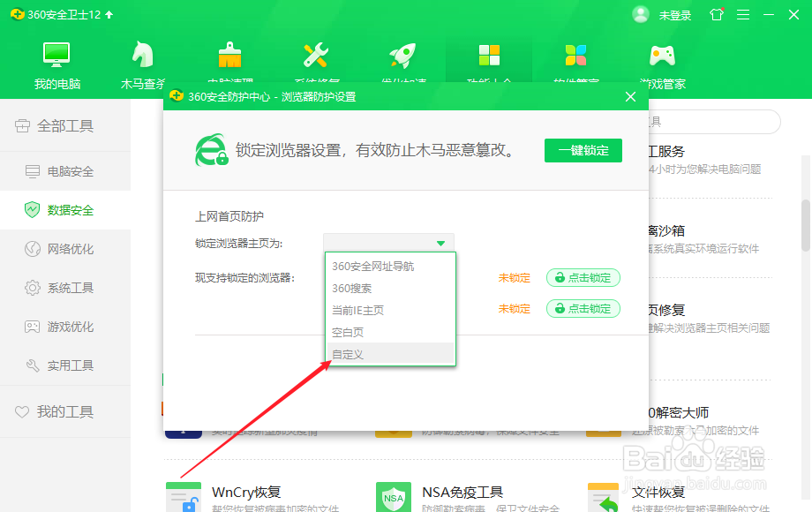812x512 pixels.
Task: Click the first 未锁定 status text
Action: coord(515,278)
